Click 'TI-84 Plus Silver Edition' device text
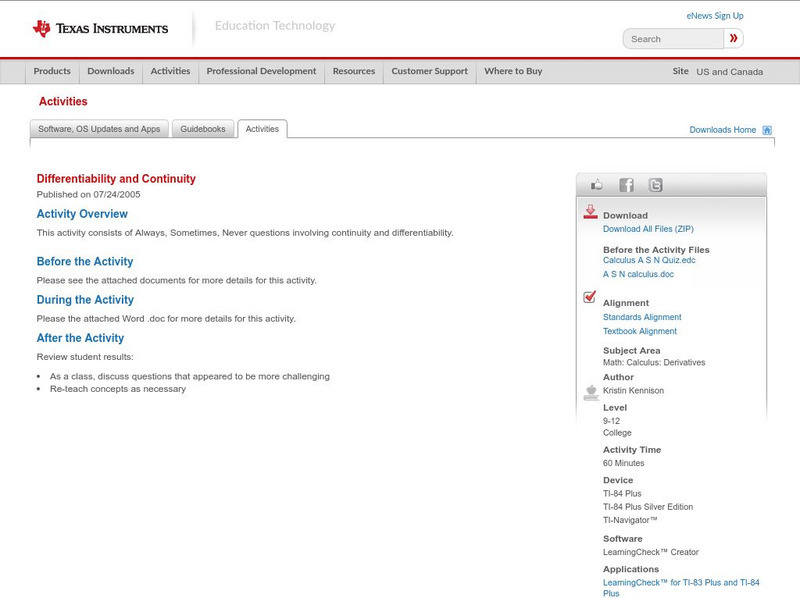 click(x=648, y=507)
